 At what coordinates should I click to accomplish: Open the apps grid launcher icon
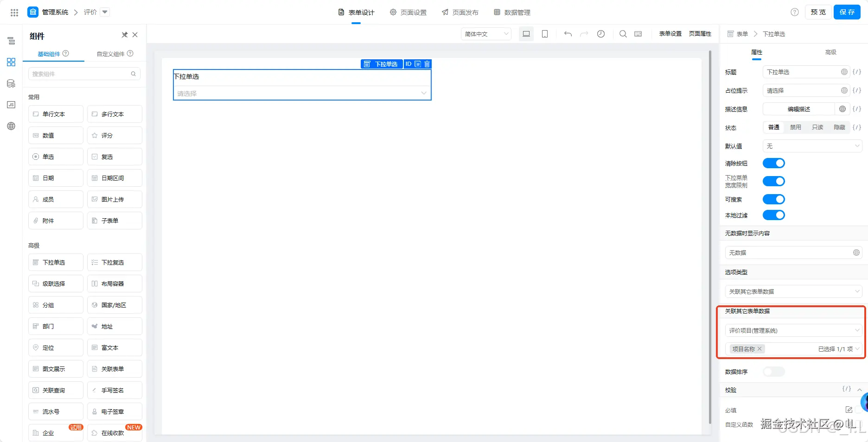click(x=14, y=13)
